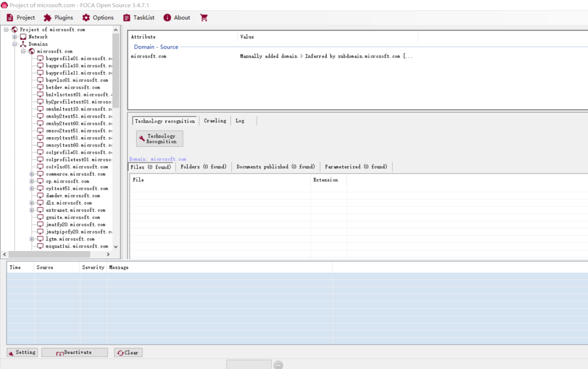The width and height of the screenshot is (588, 369).
Task: Expand cyltest51.microsoft.com subdomain node
Action: click(32, 188)
